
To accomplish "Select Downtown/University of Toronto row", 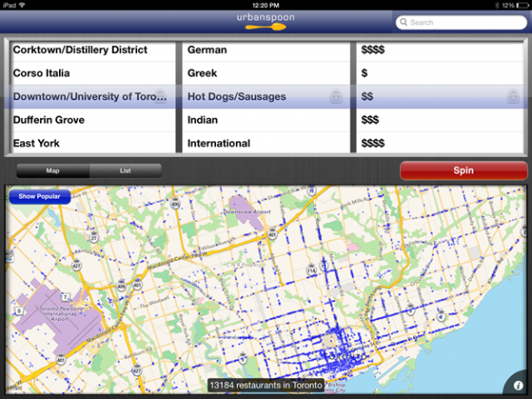I will (x=92, y=96).
